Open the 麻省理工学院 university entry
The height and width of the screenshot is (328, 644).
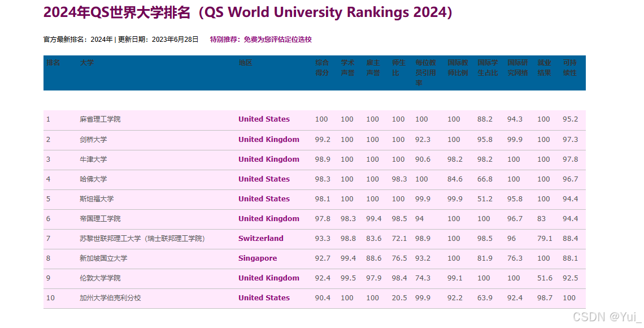[100, 119]
